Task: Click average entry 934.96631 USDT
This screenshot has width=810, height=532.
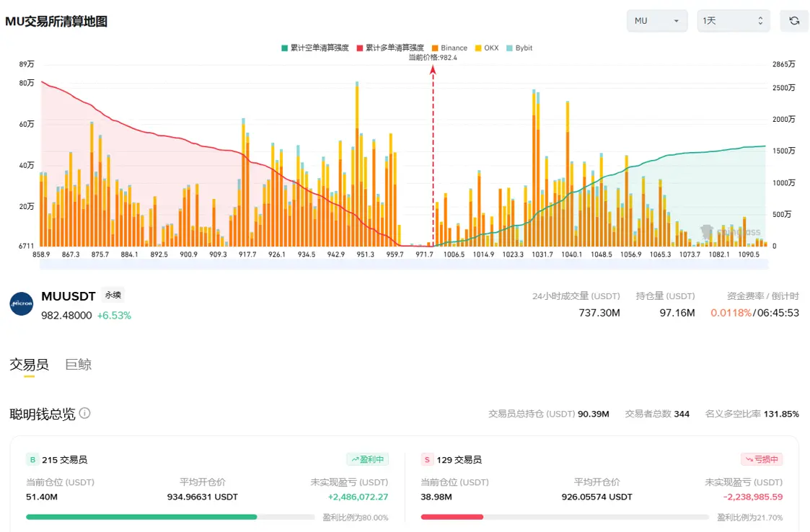Action: point(203,497)
